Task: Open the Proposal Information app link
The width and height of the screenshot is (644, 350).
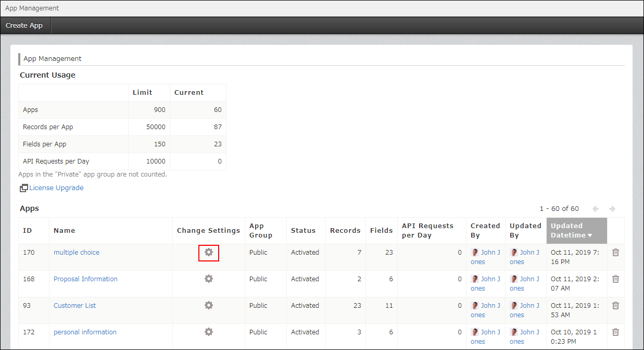Action: click(85, 279)
